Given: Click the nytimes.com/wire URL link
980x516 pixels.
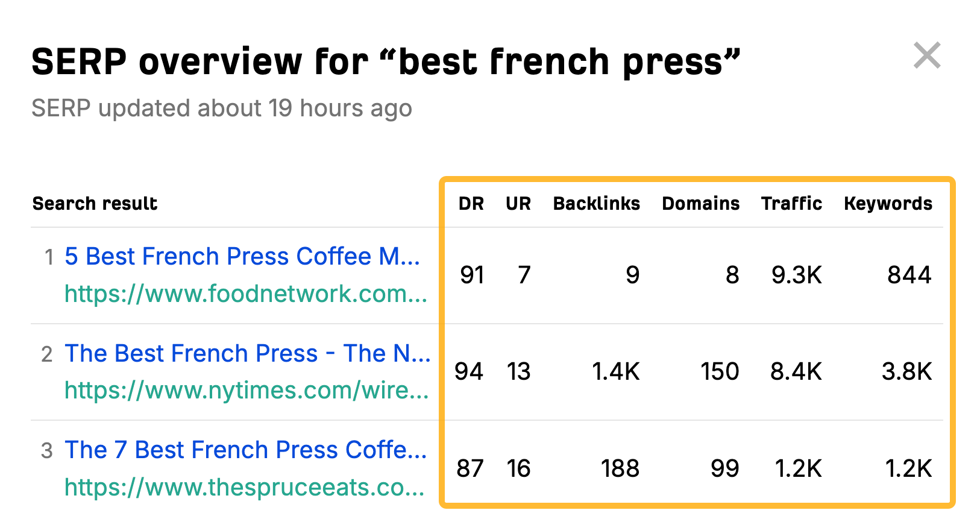Looking at the screenshot, I should click(243, 391).
